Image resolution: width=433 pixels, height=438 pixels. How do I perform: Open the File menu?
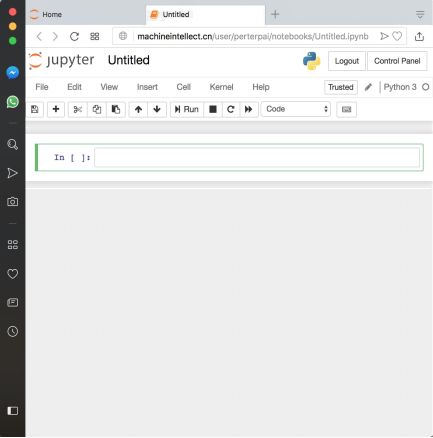(42, 87)
